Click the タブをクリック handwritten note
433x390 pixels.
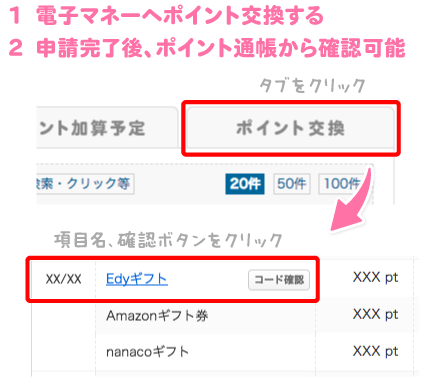312,86
